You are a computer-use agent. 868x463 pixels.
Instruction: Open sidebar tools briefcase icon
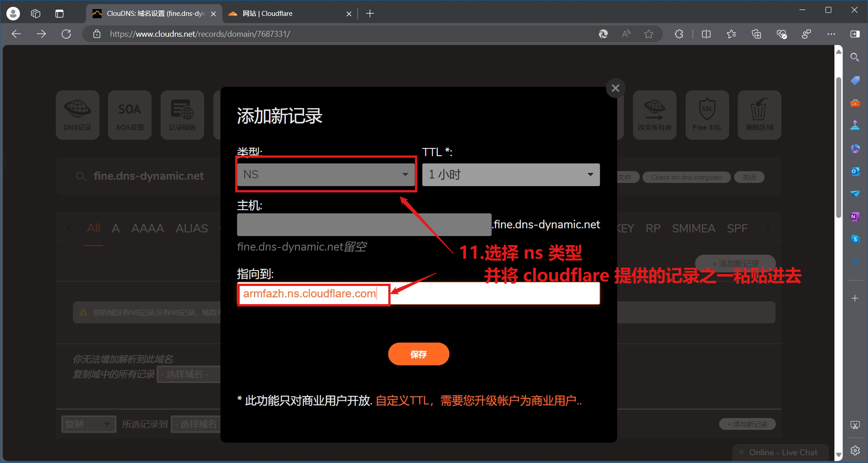pyautogui.click(x=855, y=103)
